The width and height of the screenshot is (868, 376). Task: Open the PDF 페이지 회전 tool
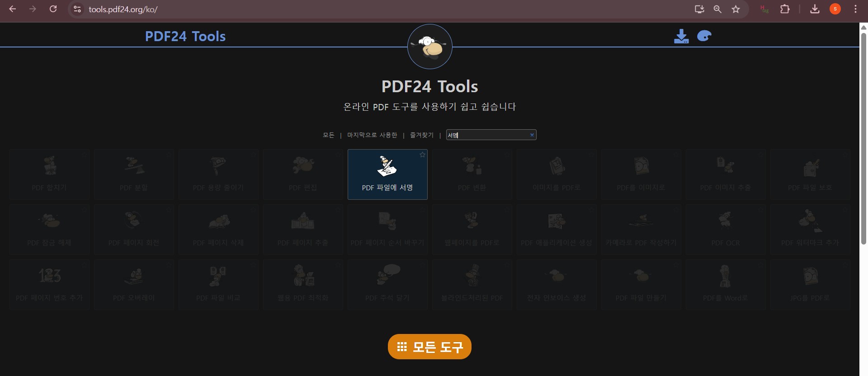(x=134, y=230)
